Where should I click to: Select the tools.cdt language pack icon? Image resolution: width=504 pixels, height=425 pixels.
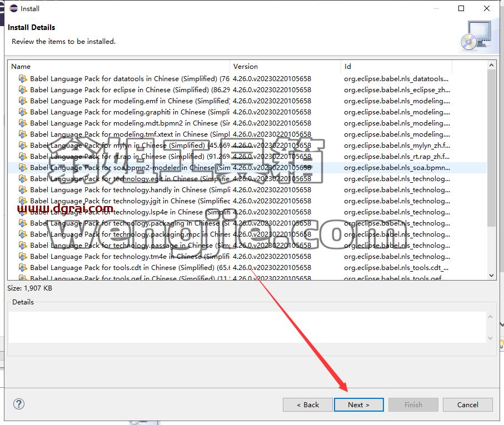[x=22, y=268]
